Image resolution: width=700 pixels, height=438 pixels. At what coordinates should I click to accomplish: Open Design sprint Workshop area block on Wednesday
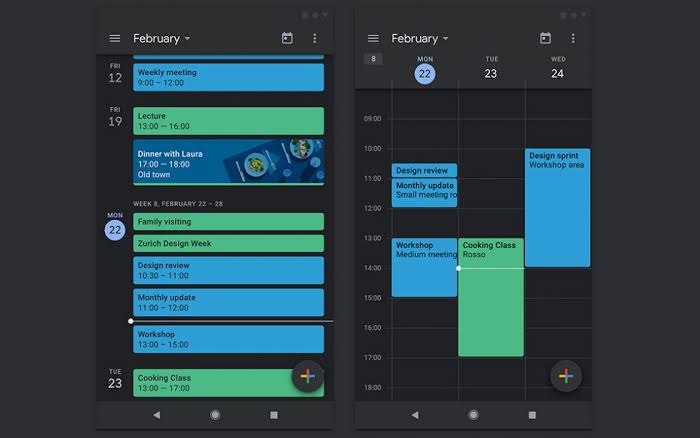pyautogui.click(x=558, y=208)
